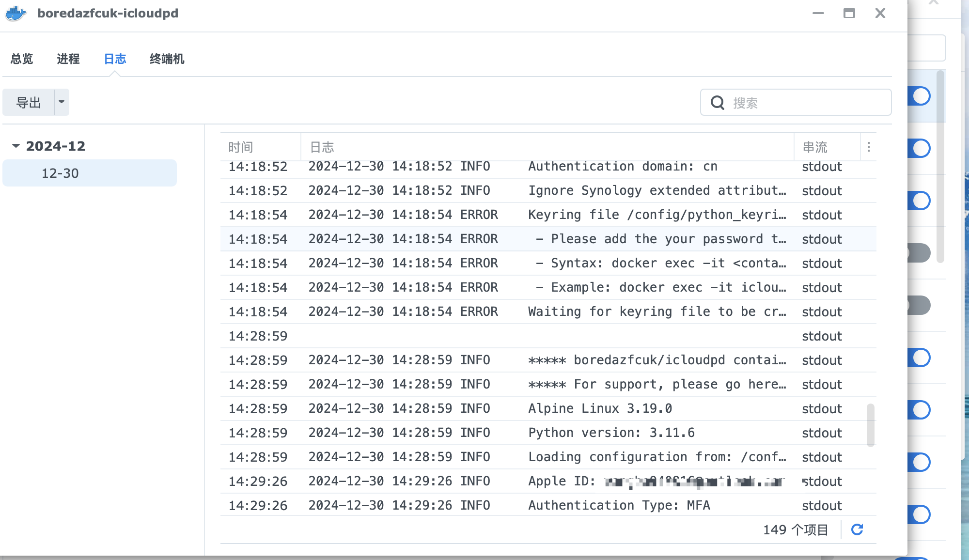Open the 终端机 tab
Image resolution: width=969 pixels, height=560 pixels.
[x=167, y=59]
